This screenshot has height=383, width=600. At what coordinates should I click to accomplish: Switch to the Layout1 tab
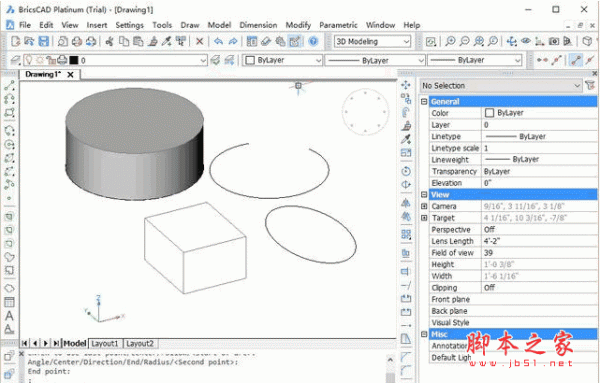click(x=104, y=344)
